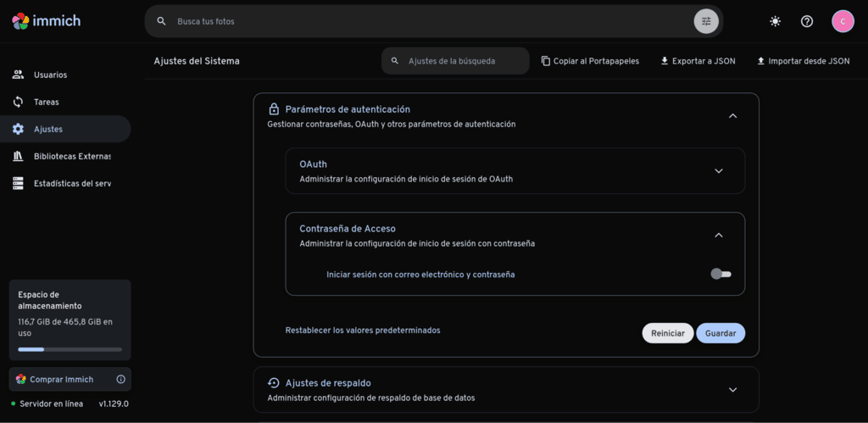Click Restablecer los valores predeterminados

[363, 330]
